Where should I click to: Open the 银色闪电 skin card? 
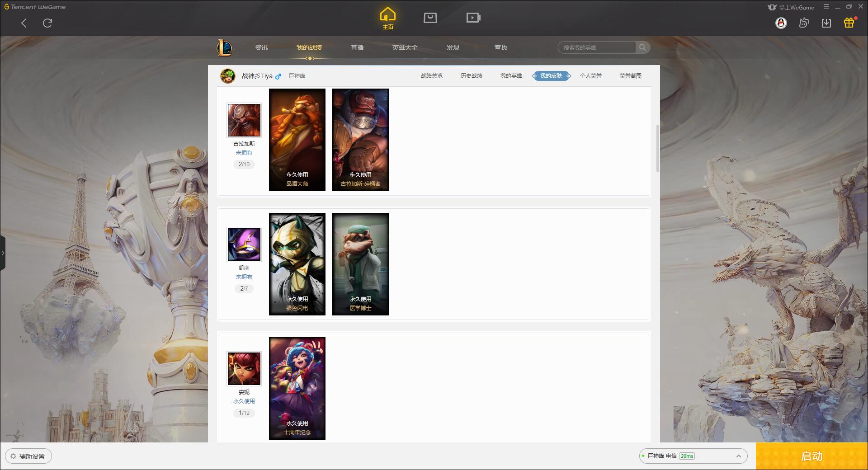(297, 264)
